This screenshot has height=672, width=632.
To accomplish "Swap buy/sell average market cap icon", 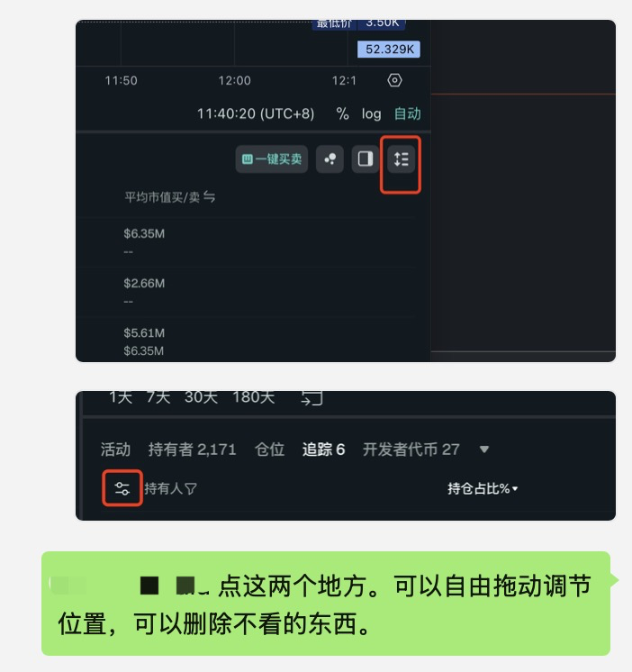I will 210,196.
